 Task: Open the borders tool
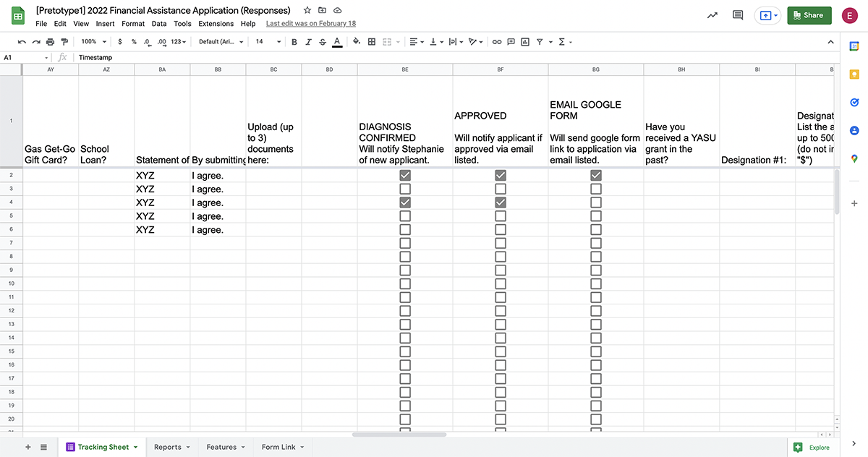tap(372, 42)
